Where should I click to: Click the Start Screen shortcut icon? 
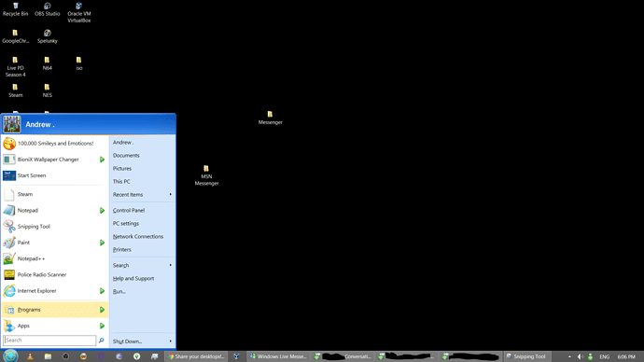(9, 175)
